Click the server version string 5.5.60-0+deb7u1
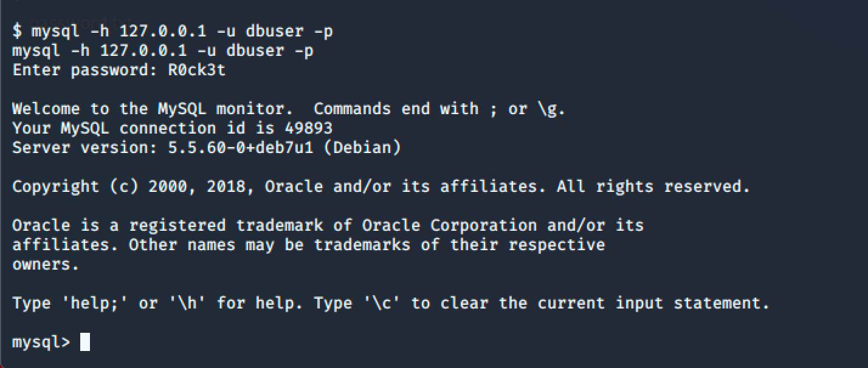Image resolution: width=868 pixels, height=368 pixels. pyautogui.click(x=241, y=148)
